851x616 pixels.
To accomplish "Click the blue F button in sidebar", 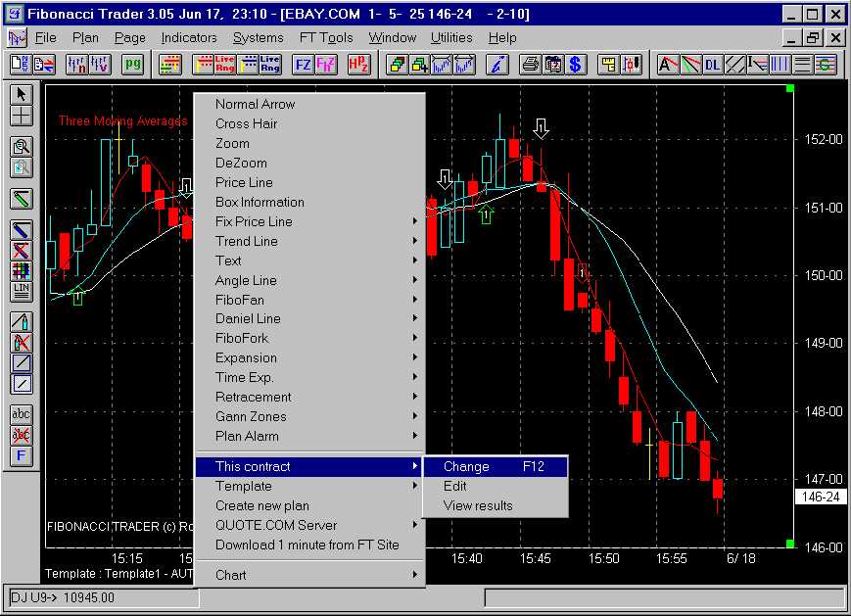I will point(22,455).
